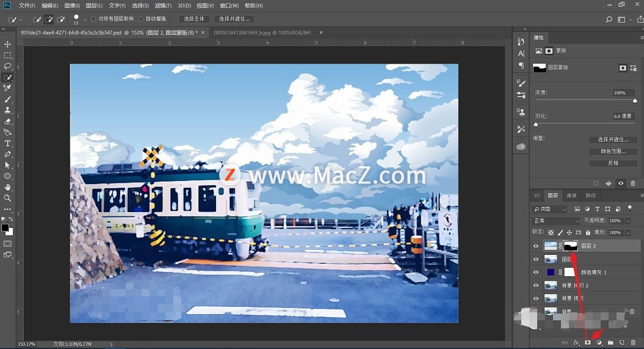Check the 自动增强 checkbox
The image size is (644, 349).
pos(141,19)
